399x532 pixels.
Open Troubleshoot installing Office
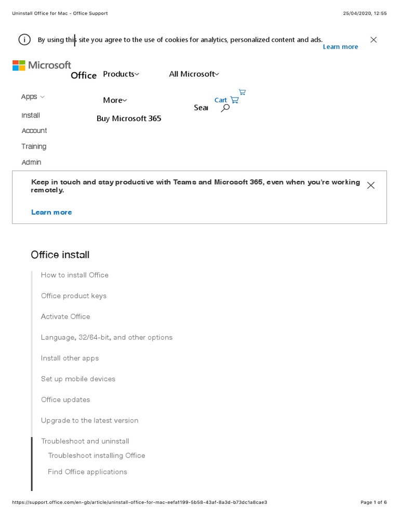(97, 455)
